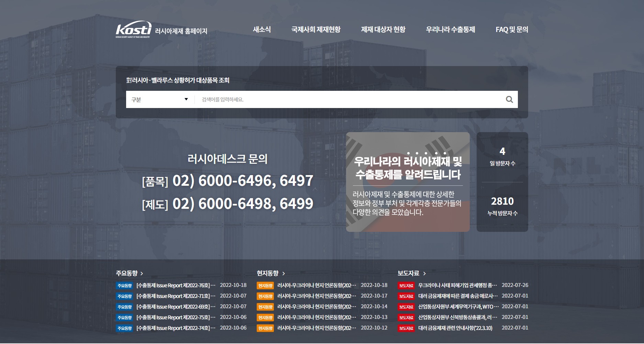The height and width of the screenshot is (344, 644).
Task: Click the Korean flag sanctions banner
Action: [408, 182]
